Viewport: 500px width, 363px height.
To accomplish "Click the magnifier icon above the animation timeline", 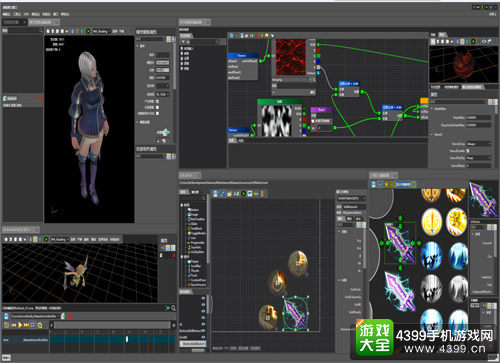I will click(x=173, y=308).
